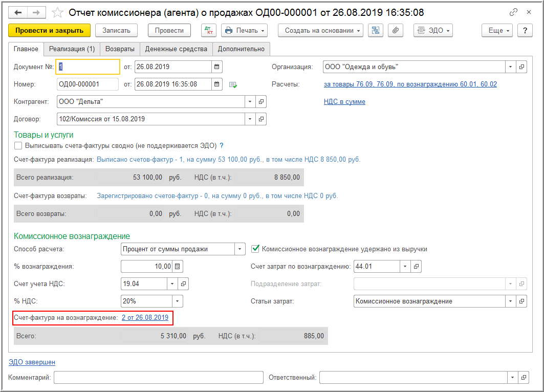Switch to the Главное tab

[26, 49]
